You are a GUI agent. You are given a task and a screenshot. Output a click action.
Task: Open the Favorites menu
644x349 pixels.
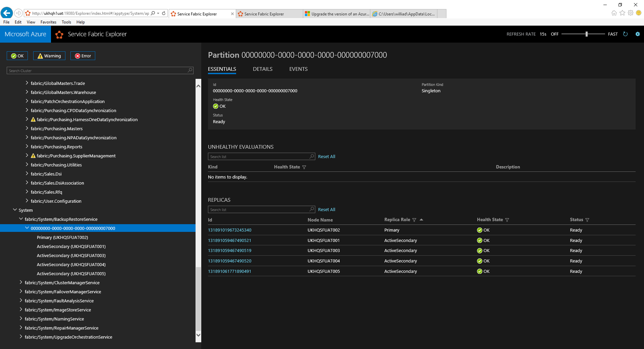click(x=48, y=22)
